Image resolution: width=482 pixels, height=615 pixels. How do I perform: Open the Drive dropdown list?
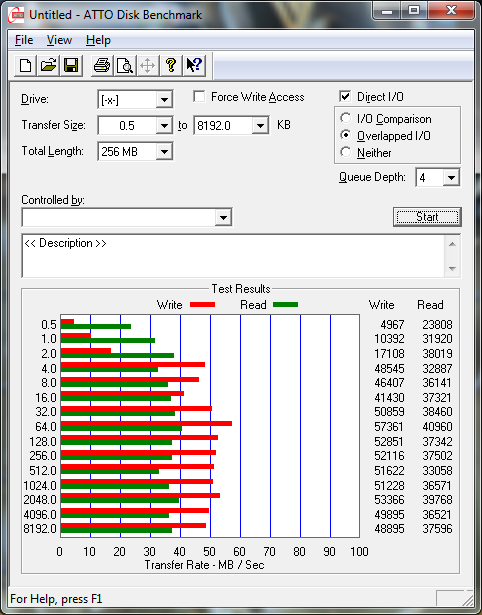click(x=164, y=100)
